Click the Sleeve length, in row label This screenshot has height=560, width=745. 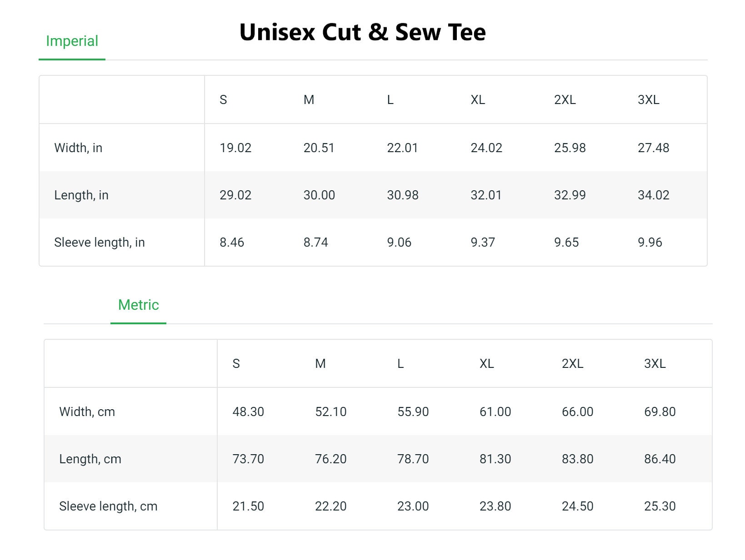100,243
